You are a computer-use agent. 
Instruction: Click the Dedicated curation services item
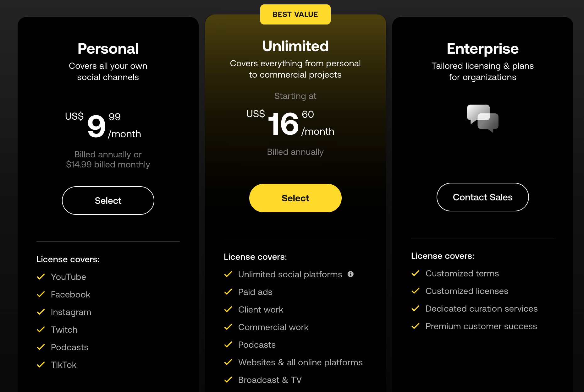(482, 308)
